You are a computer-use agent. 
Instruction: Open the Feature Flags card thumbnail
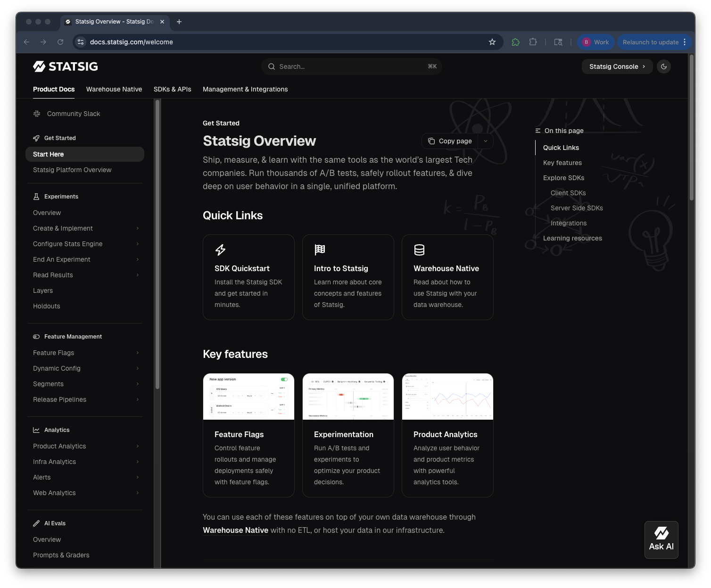pyautogui.click(x=248, y=397)
